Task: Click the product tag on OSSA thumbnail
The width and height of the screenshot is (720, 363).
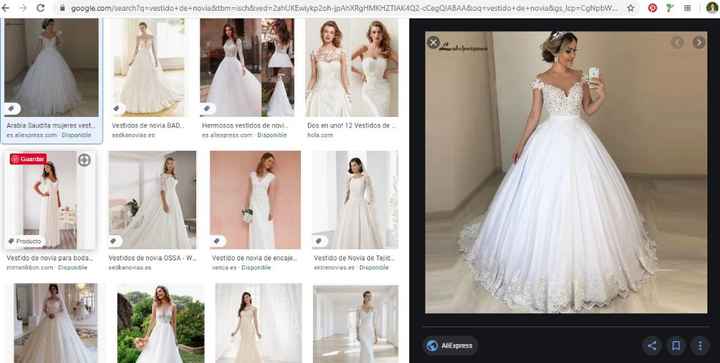Action: point(114,241)
